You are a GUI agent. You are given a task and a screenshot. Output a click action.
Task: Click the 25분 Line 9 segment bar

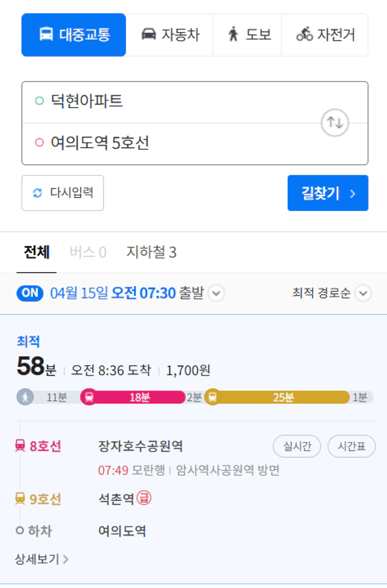pos(283,397)
